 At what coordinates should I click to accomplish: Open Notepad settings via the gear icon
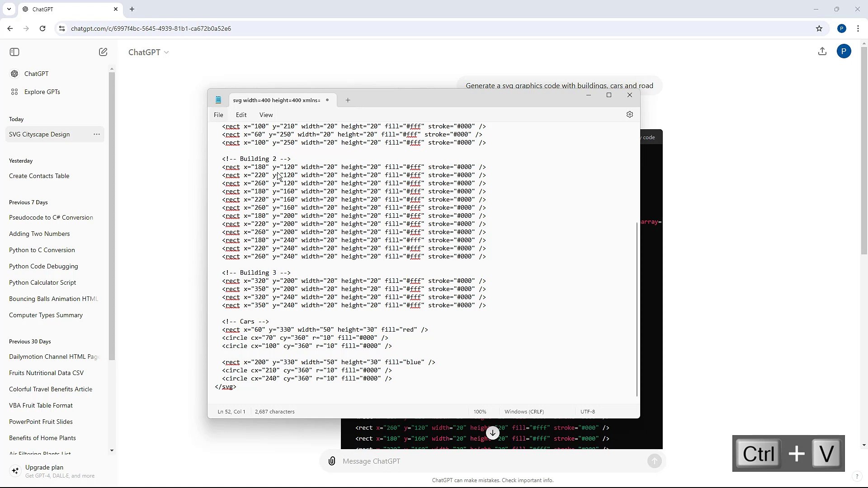630,114
